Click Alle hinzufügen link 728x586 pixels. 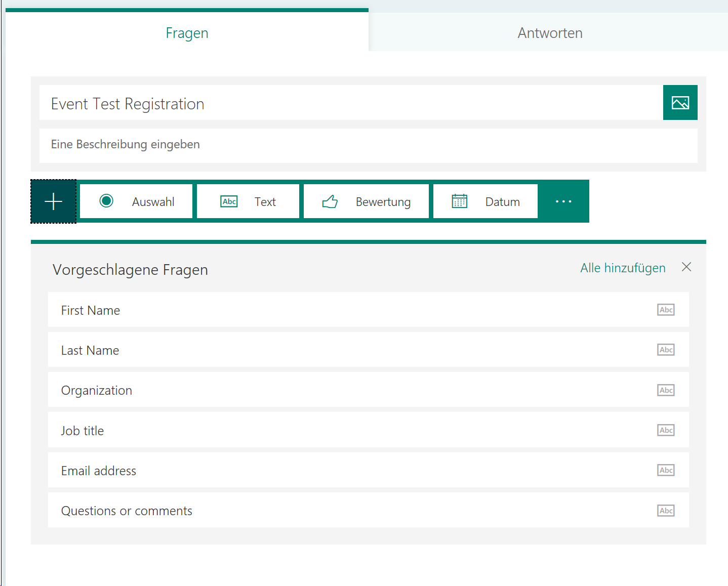click(x=623, y=268)
